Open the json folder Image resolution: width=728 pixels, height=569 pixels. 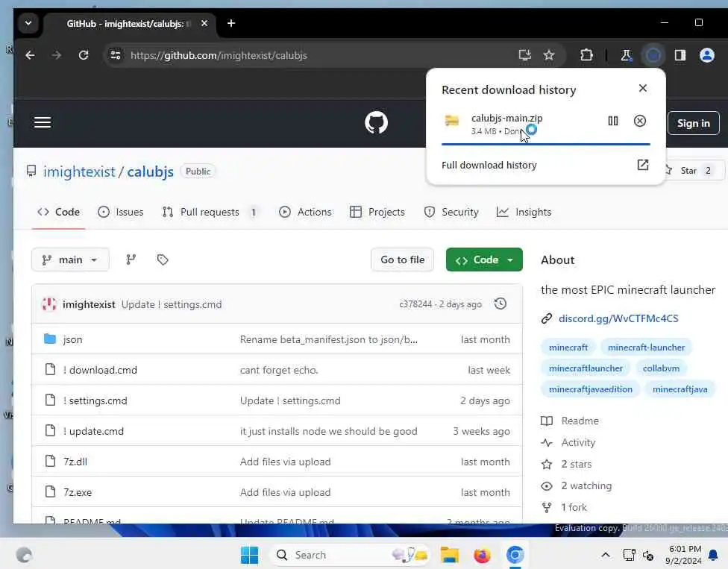73,339
